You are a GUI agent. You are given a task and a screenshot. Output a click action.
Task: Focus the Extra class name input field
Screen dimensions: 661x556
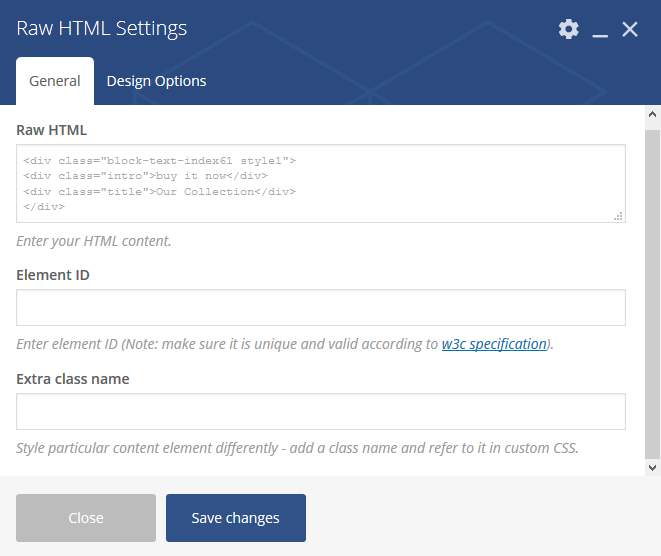coord(321,411)
